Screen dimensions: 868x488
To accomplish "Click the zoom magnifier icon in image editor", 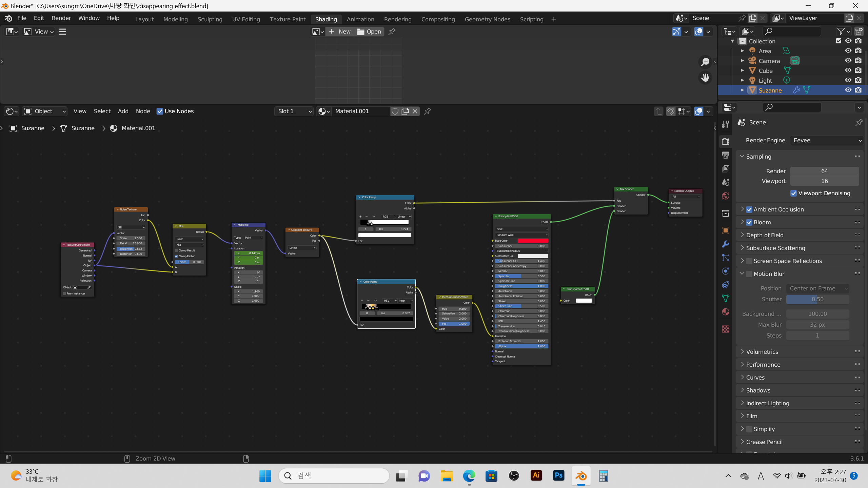I will click(705, 62).
